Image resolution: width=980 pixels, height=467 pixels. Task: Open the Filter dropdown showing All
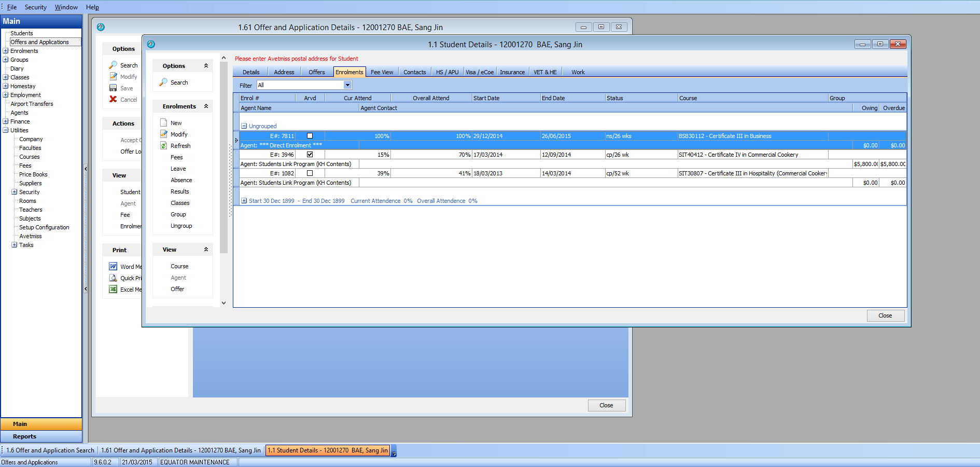pos(347,85)
